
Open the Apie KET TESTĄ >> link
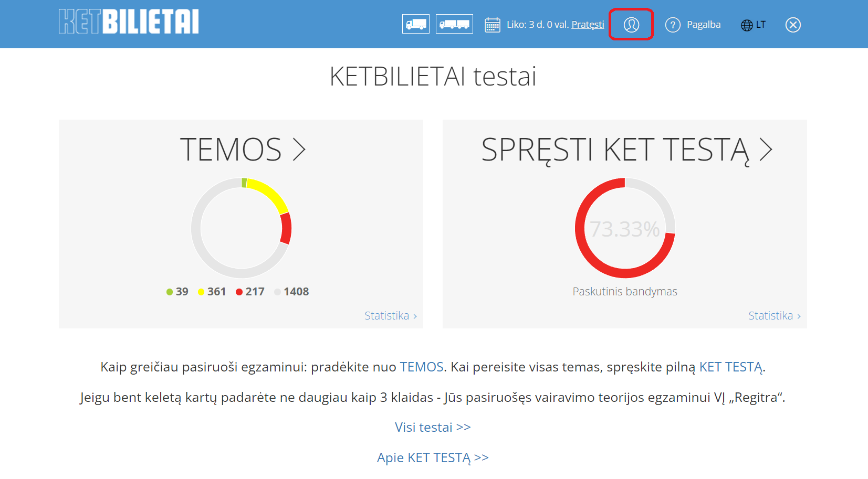tap(433, 457)
